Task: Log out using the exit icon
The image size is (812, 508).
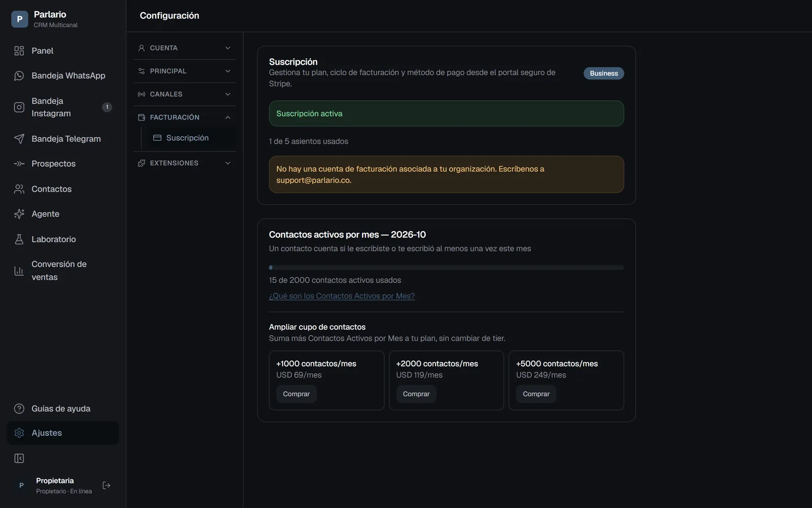Action: point(107,486)
